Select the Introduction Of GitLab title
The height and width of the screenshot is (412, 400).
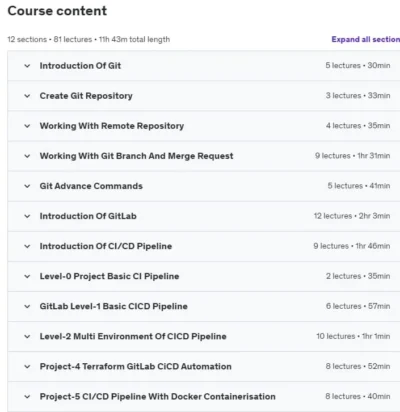[x=88, y=216]
